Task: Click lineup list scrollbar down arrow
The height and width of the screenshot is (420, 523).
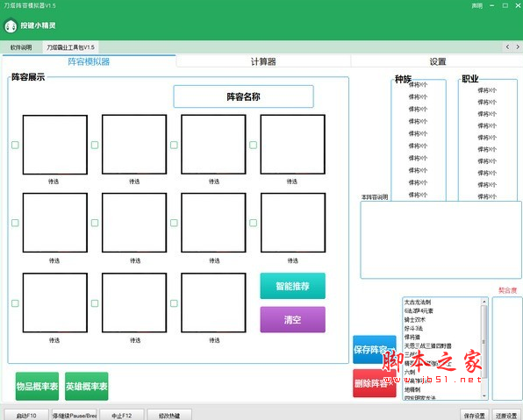Action: [484, 395]
